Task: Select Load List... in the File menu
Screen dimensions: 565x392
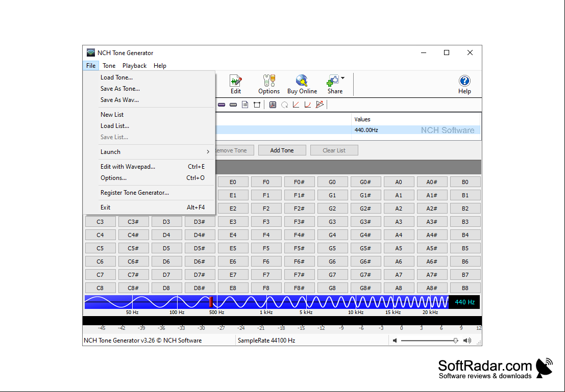Action: [x=149, y=125]
